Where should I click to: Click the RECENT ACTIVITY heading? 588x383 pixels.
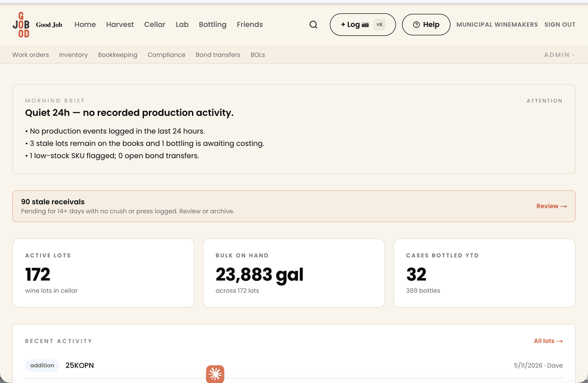[58, 341]
